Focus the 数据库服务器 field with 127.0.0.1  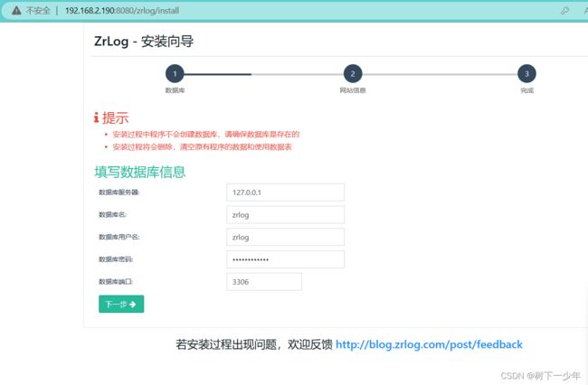pyautogui.click(x=285, y=192)
